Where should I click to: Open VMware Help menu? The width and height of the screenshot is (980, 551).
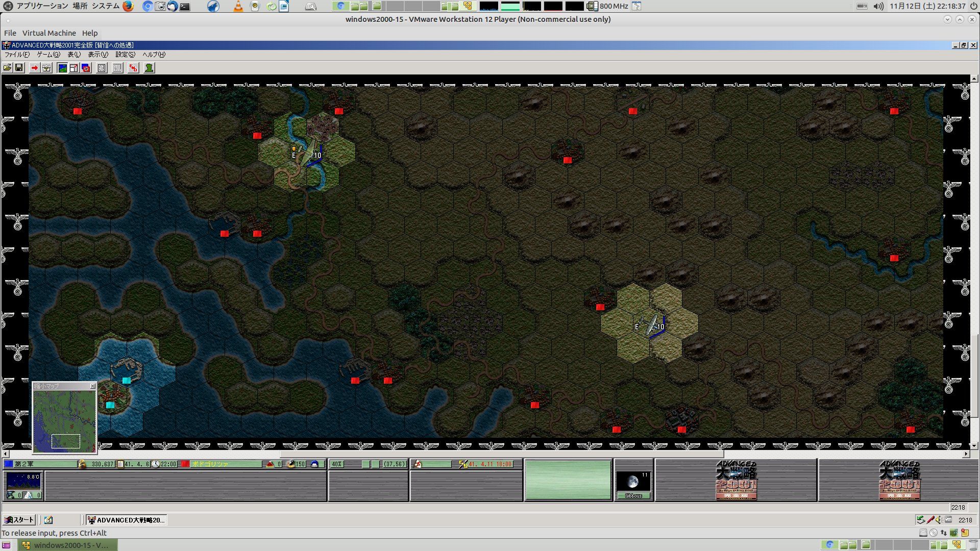tap(90, 33)
